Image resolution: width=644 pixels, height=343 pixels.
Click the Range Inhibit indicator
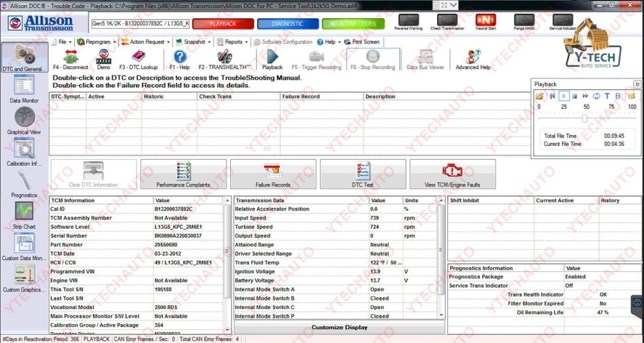[524, 22]
